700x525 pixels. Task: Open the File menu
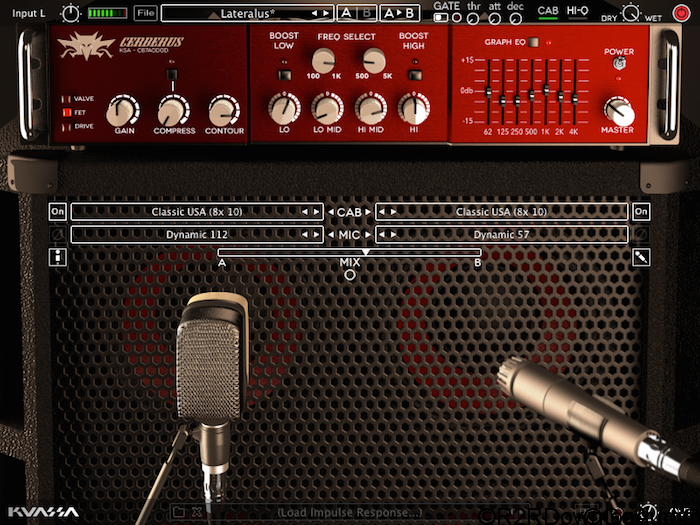tap(146, 13)
